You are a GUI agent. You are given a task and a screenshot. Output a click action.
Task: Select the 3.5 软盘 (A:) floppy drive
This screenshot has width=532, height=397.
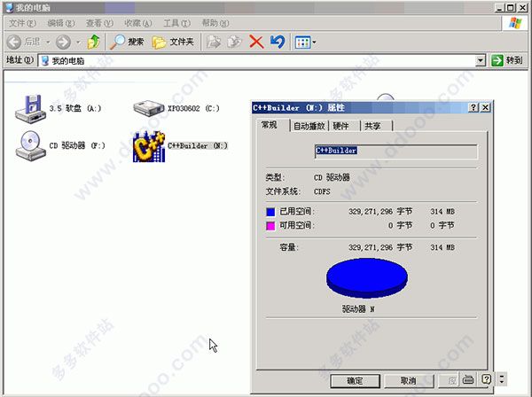click(x=58, y=108)
